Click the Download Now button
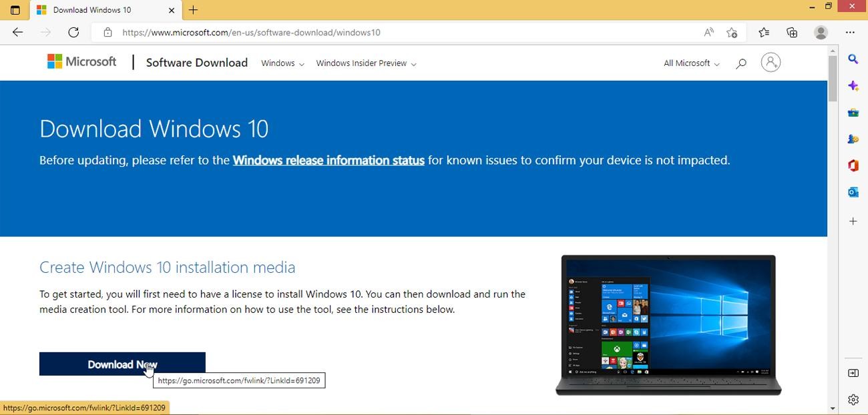868x415 pixels. click(122, 364)
